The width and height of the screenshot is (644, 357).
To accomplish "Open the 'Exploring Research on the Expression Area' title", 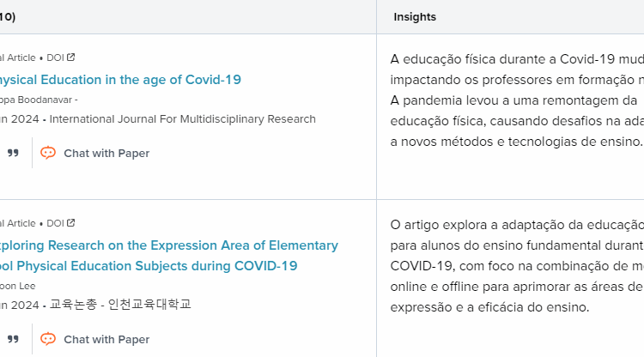I will [x=169, y=245].
